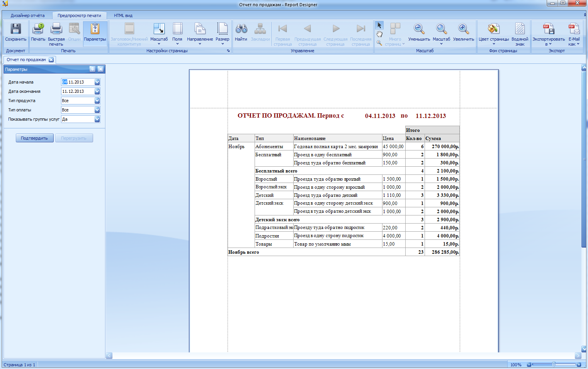This screenshot has height=369, width=588.
Task: Click the end date input field
Action: (78, 91)
